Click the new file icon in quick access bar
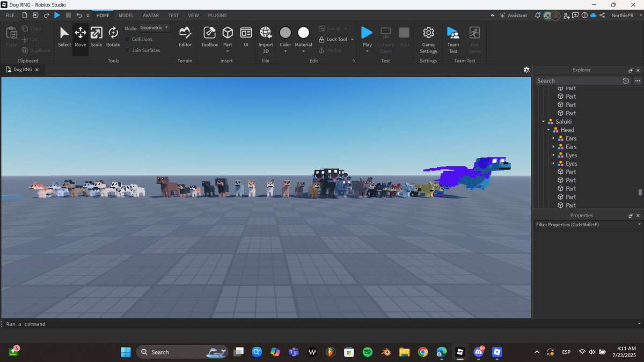The width and height of the screenshot is (644, 362). tap(25, 16)
